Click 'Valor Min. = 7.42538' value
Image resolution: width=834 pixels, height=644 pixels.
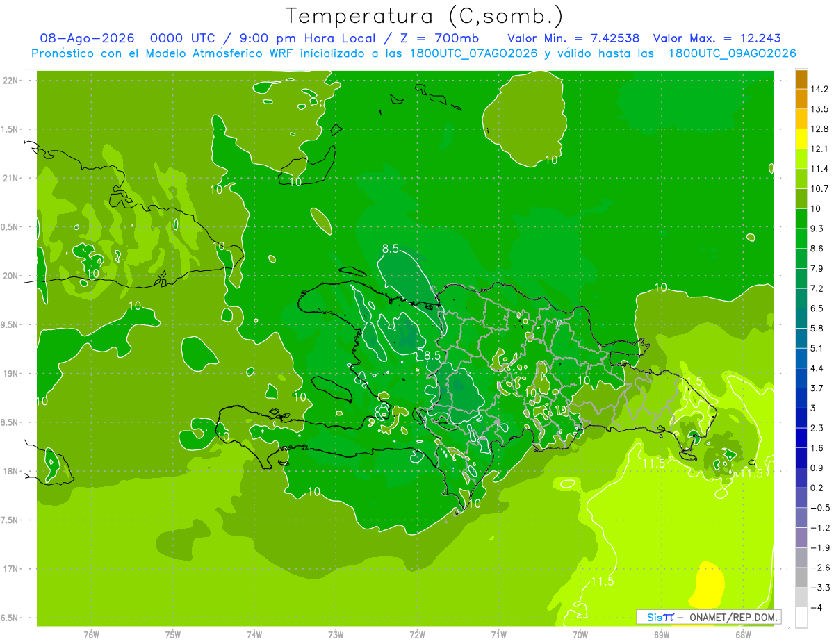[x=574, y=38]
